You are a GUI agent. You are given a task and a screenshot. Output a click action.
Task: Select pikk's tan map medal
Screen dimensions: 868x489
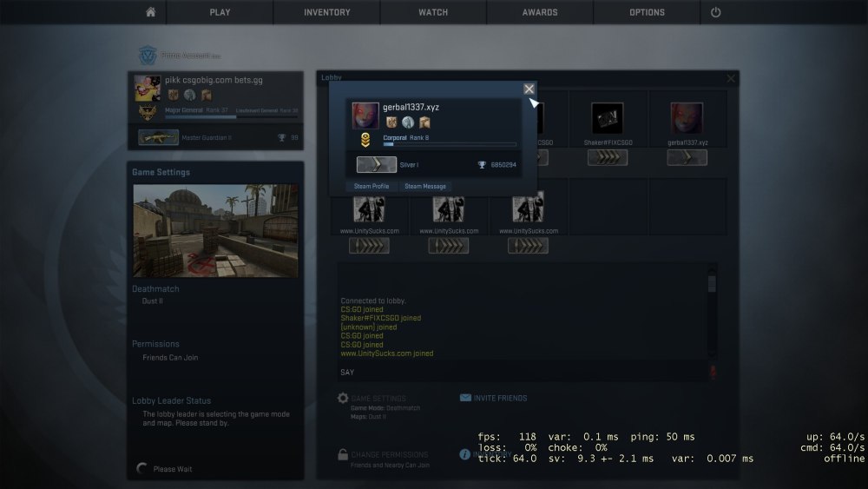207,95
